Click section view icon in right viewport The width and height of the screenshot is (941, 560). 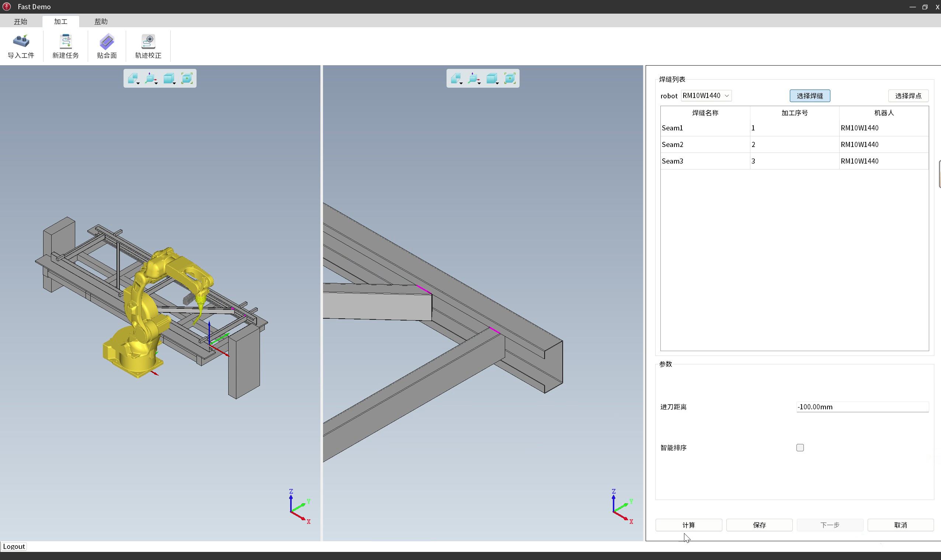456,78
